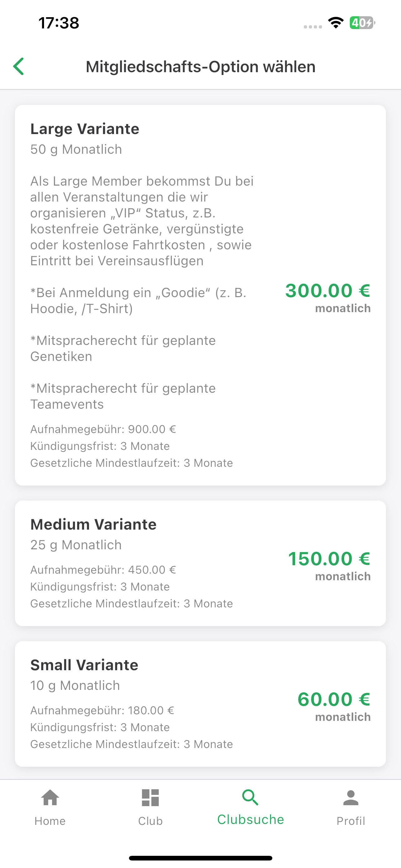The width and height of the screenshot is (401, 868).
Task: Select the Large Variante membership card
Action: (x=200, y=295)
